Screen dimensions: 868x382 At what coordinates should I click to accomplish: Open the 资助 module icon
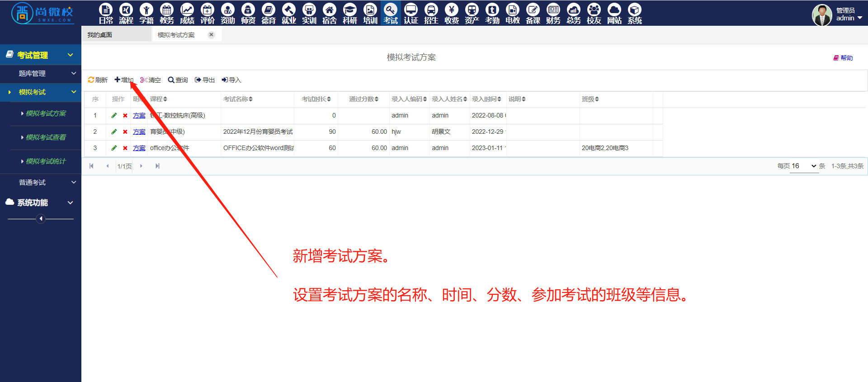228,13
